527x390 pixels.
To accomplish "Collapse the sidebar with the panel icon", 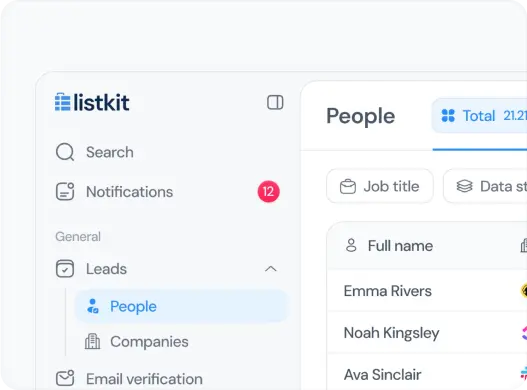I will click(x=275, y=102).
